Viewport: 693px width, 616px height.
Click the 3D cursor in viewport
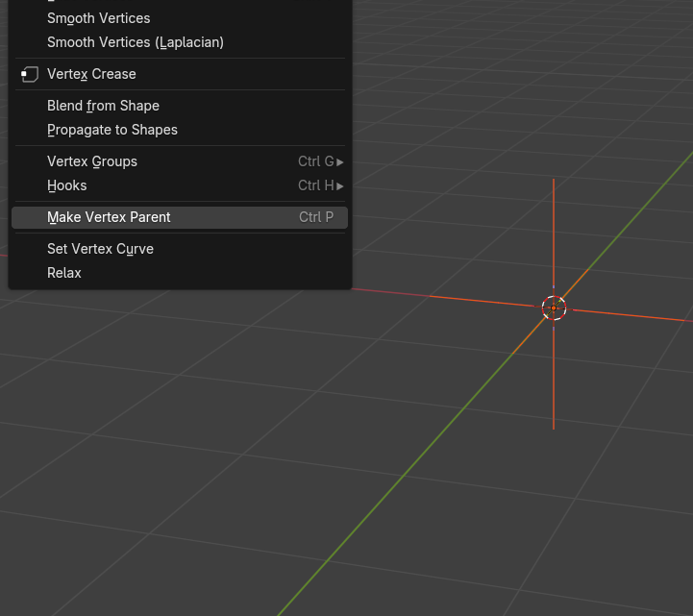(554, 308)
